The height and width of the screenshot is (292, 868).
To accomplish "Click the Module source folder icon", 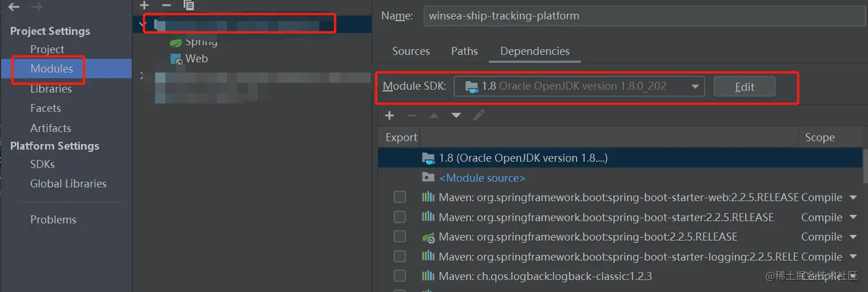I will pos(428,178).
